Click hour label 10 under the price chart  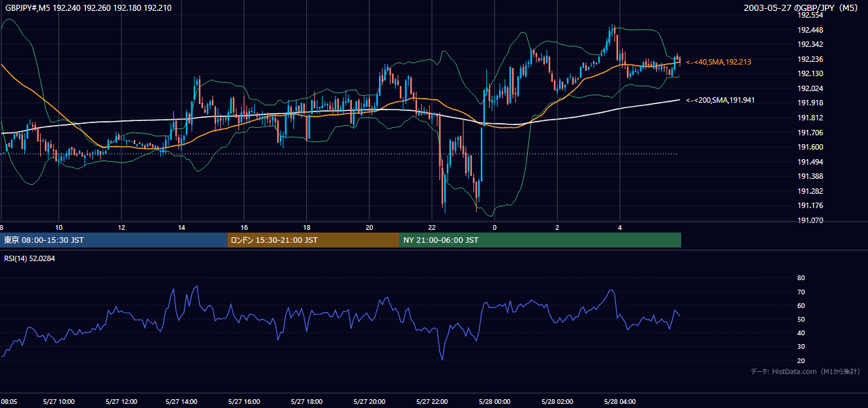click(x=59, y=227)
